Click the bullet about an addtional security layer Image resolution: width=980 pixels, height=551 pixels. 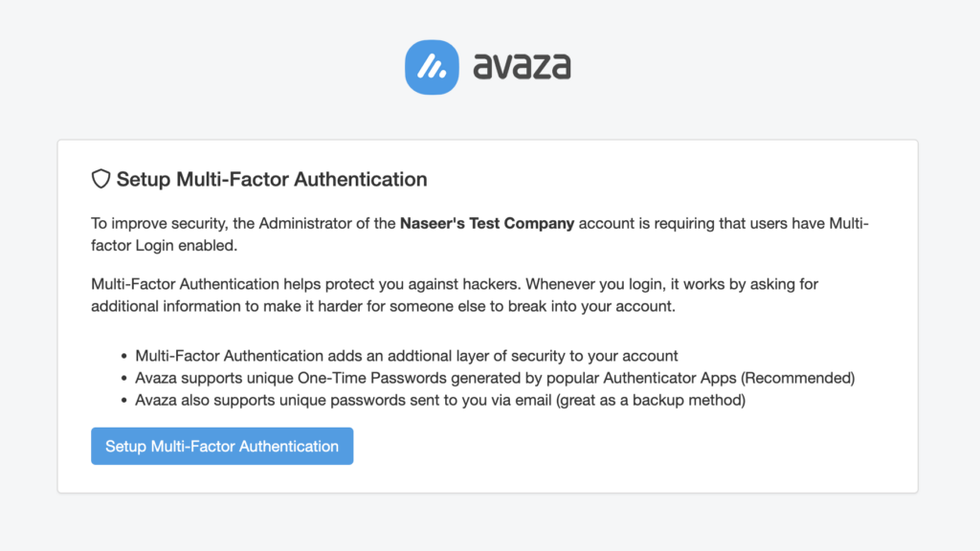407,356
